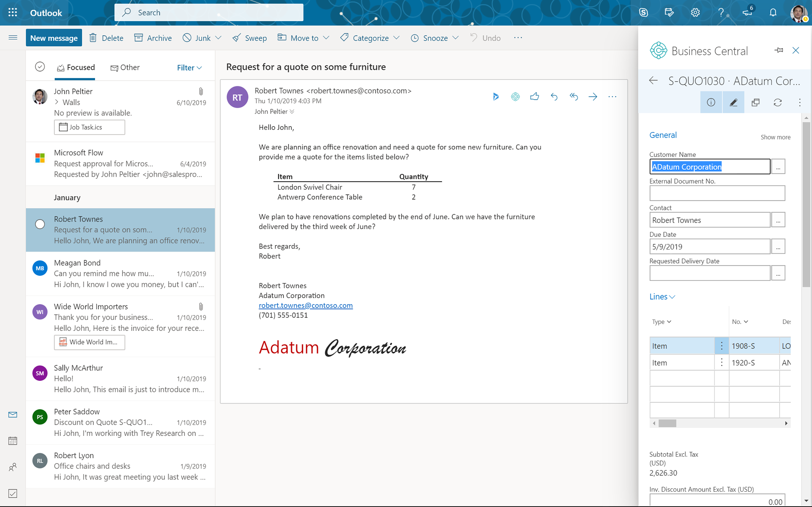Like the email from Robert Townes
This screenshot has height=507, width=812.
tap(535, 97)
